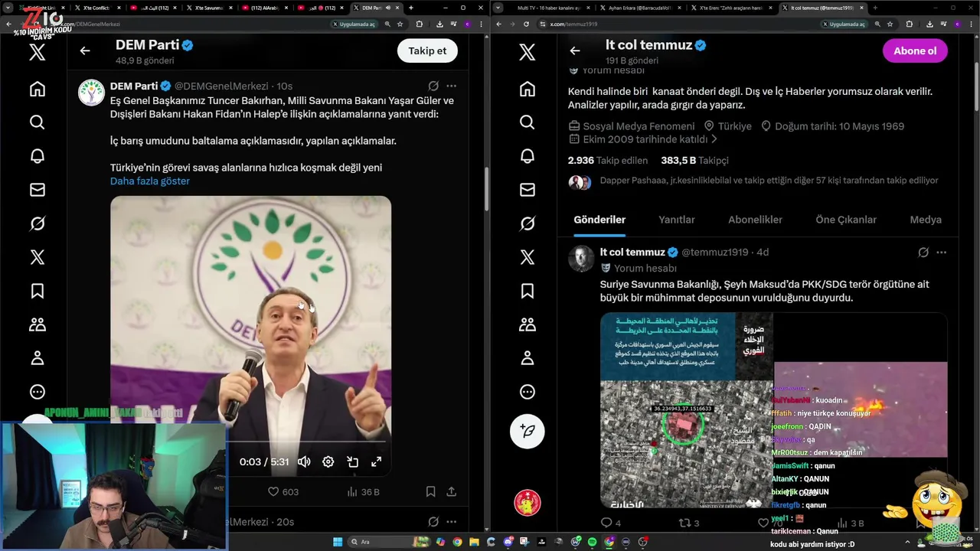Open Search in left window's X sidebar

(x=37, y=122)
